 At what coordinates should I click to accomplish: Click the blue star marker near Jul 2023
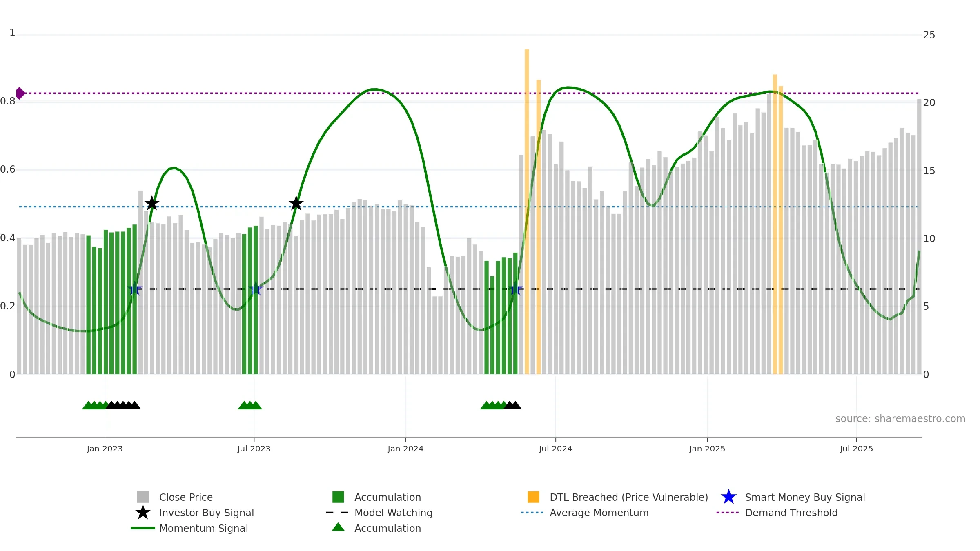point(256,289)
